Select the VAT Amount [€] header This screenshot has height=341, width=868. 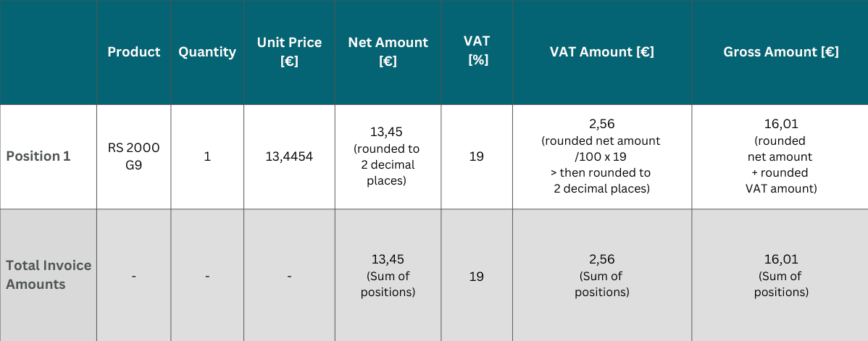tap(601, 52)
